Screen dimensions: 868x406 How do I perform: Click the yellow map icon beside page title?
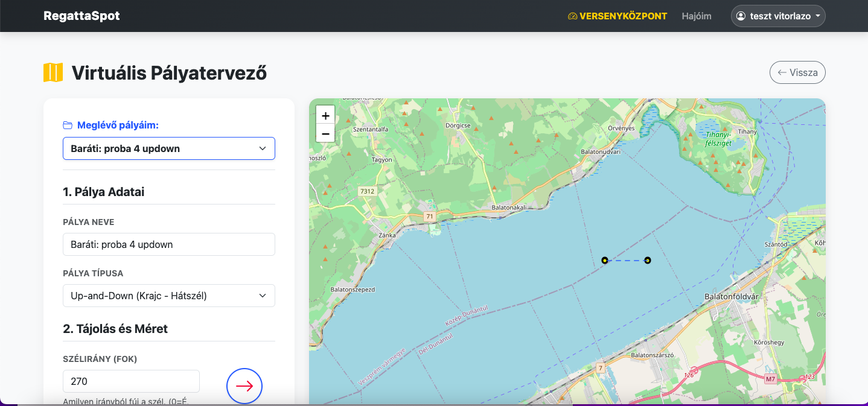tap(53, 73)
